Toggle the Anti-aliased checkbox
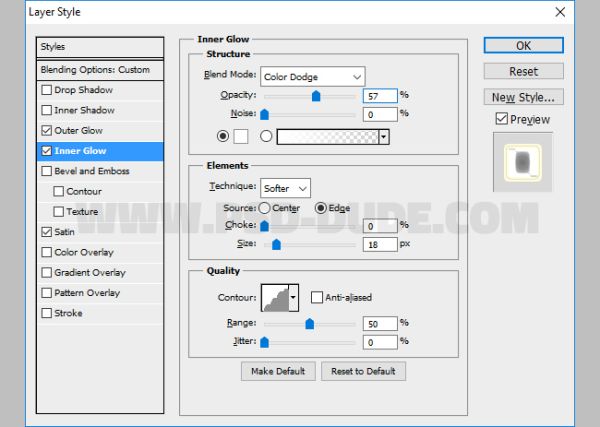 pos(316,297)
